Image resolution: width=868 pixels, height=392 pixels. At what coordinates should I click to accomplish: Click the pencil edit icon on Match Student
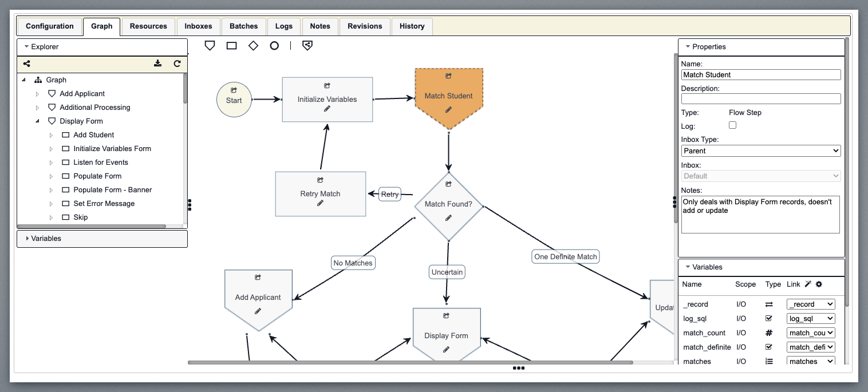pyautogui.click(x=448, y=109)
